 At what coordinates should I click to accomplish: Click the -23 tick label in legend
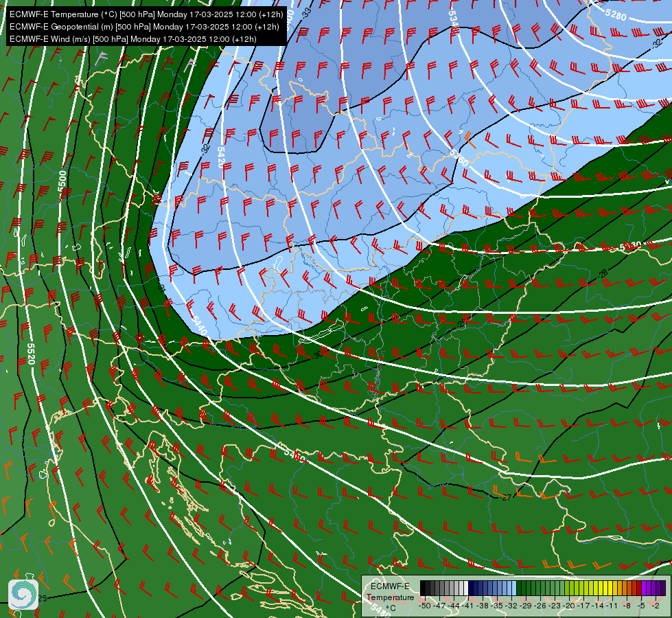click(x=555, y=606)
